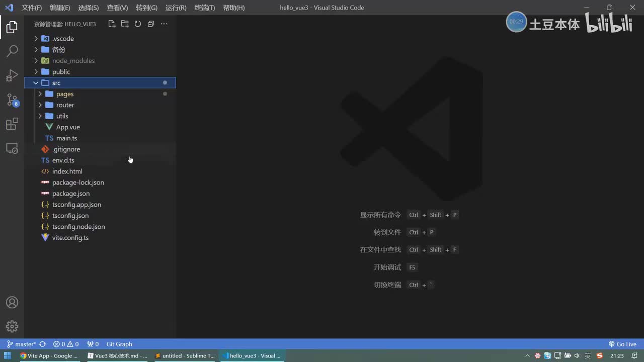Open the Run and Debug view

[x=12, y=75]
